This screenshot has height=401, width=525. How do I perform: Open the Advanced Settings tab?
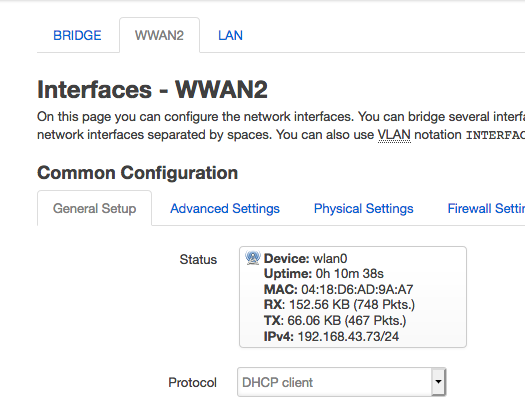225,209
